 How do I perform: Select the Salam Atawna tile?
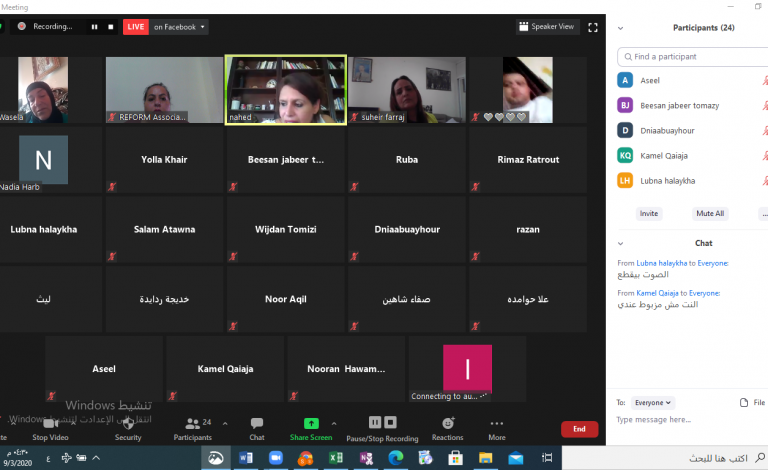pos(164,229)
